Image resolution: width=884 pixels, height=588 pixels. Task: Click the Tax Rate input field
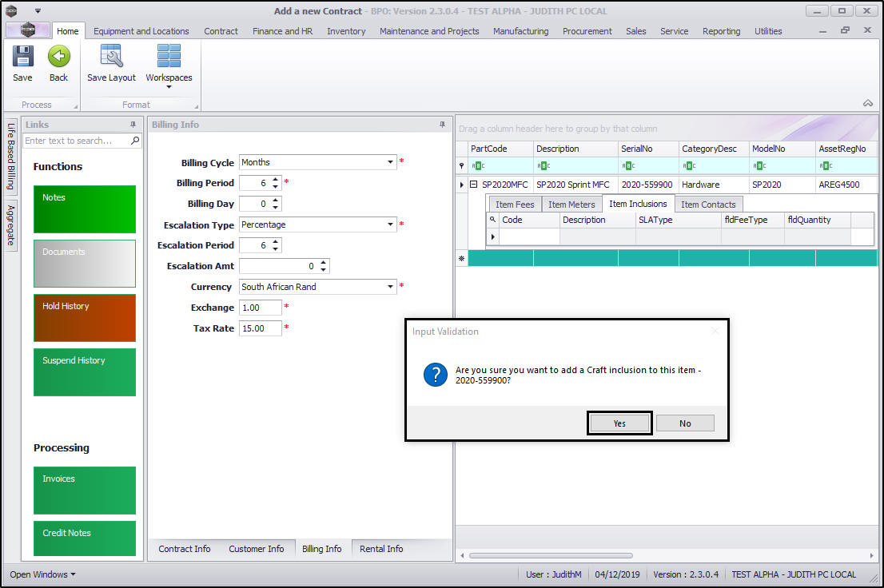point(260,328)
